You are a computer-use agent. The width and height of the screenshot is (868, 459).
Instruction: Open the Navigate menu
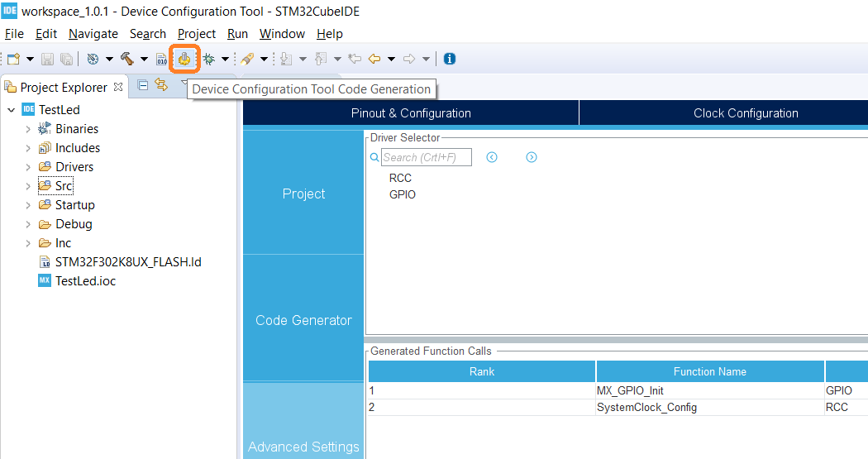click(93, 34)
